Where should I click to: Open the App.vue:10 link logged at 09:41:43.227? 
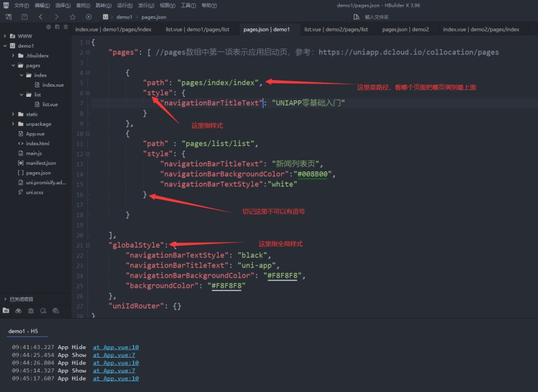pyautogui.click(x=116, y=347)
